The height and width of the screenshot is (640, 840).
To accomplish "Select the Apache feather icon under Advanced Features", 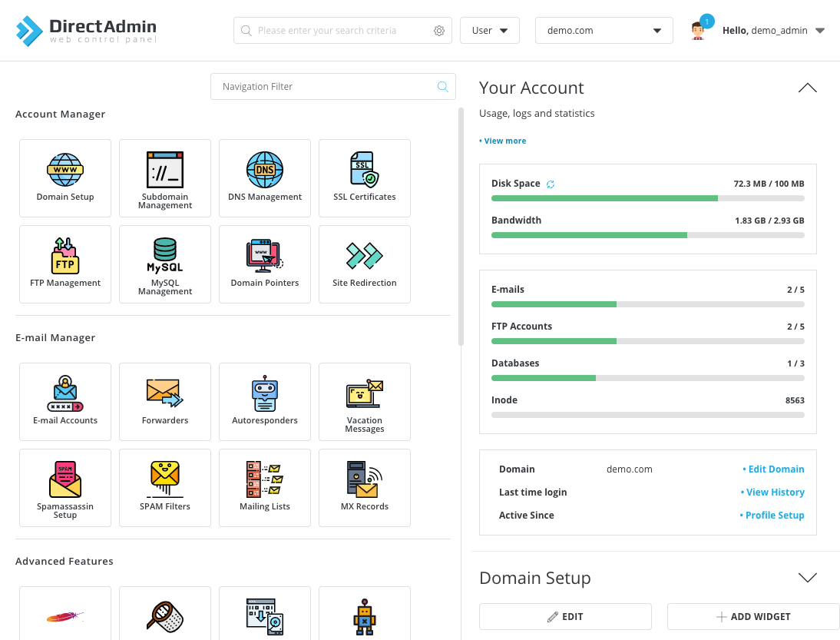I will 65,616.
